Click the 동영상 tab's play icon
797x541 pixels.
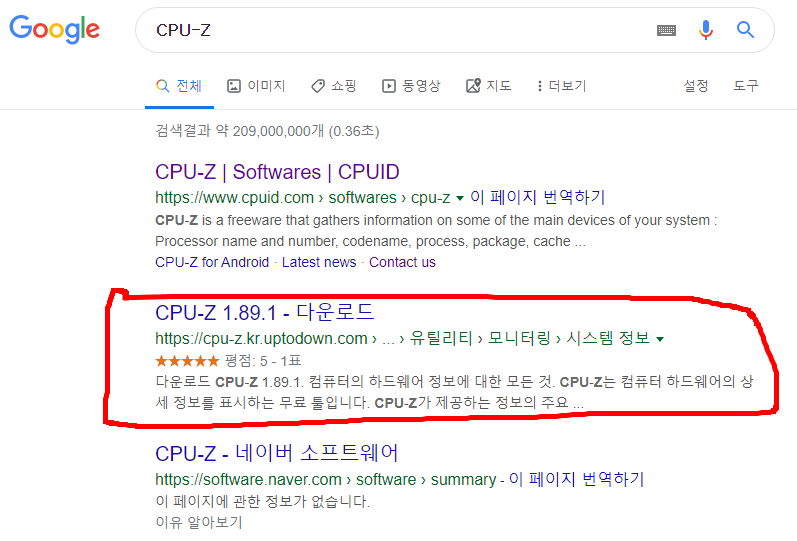389,86
